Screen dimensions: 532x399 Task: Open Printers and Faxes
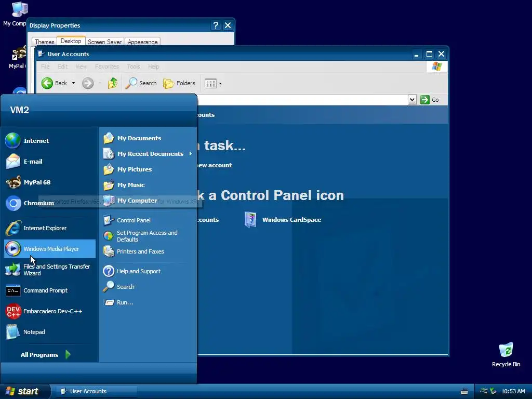click(x=148, y=251)
